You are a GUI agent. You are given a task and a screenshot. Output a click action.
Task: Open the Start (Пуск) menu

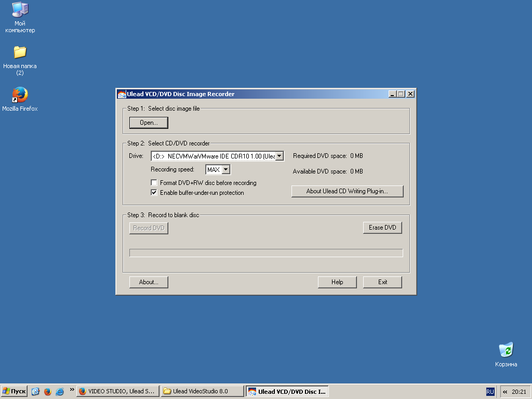pos(15,391)
